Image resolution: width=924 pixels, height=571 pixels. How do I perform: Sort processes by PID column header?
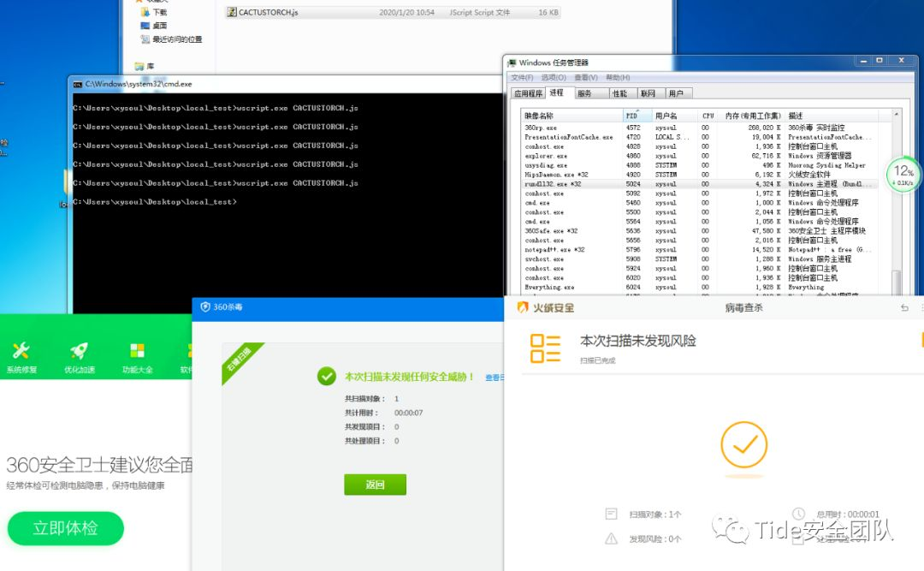637,116
